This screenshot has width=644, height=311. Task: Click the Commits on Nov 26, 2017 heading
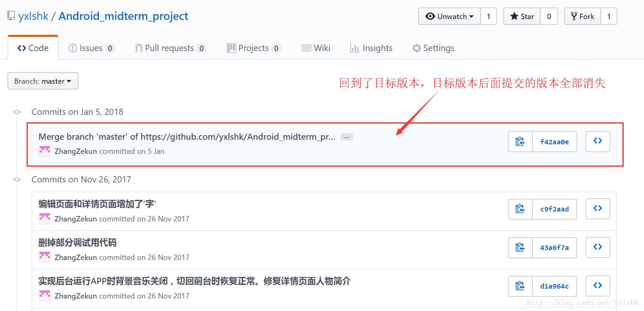click(81, 180)
